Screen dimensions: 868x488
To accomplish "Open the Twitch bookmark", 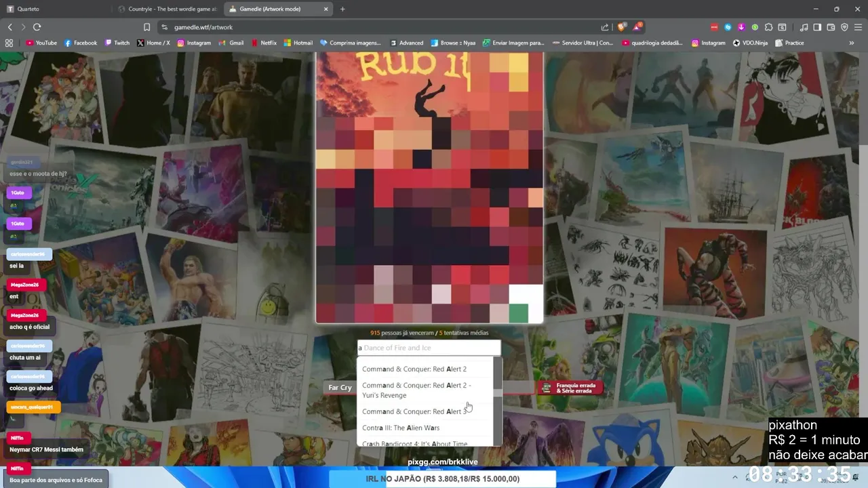I will coord(117,43).
